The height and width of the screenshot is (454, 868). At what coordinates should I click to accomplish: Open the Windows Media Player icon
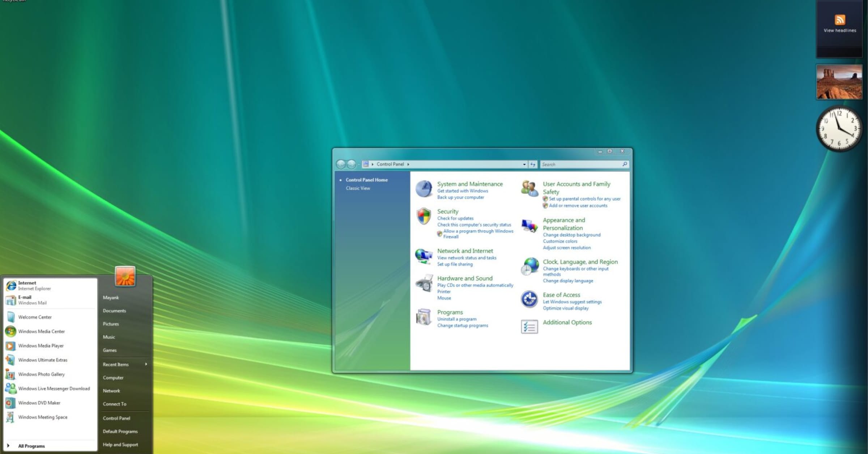(x=10, y=346)
